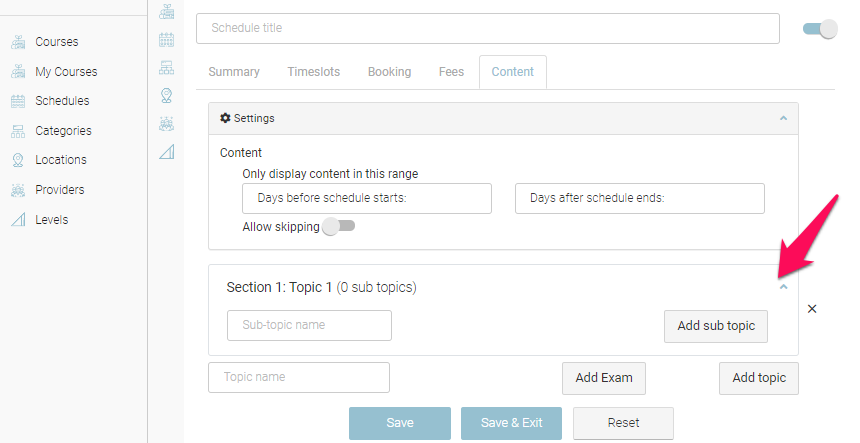The image size is (860, 443).
Task: Collapse Section 1 Topic 1 chevron
Action: pyautogui.click(x=783, y=287)
